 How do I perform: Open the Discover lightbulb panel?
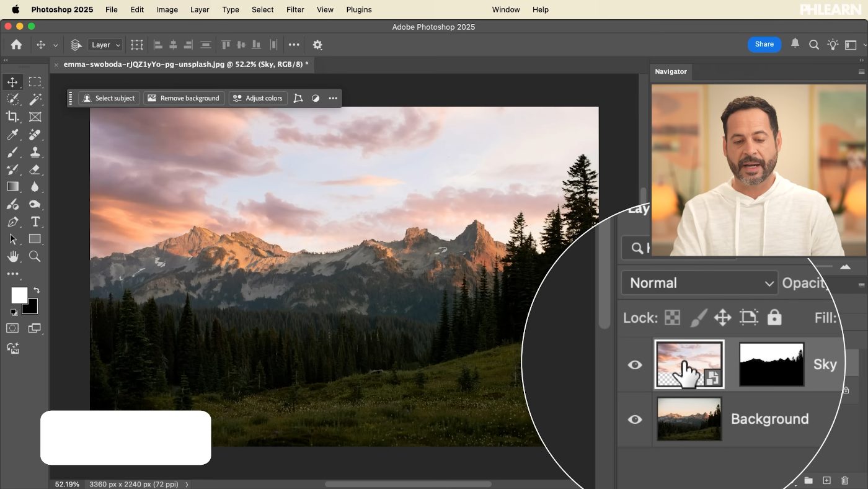tap(833, 45)
